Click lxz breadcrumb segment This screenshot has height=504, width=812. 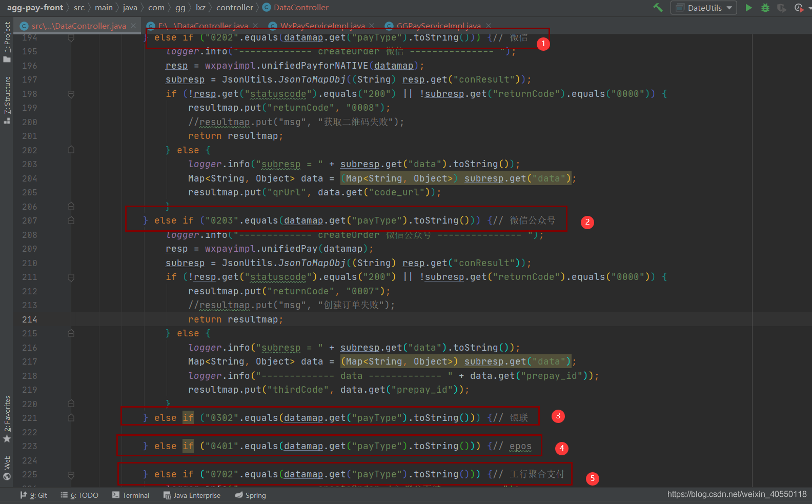click(x=200, y=8)
